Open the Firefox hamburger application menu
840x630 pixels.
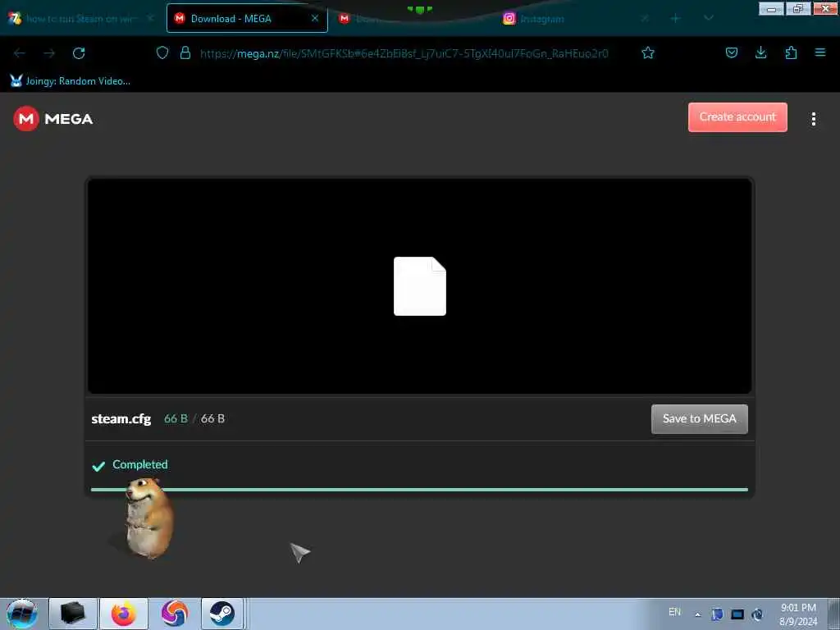[x=819, y=52]
